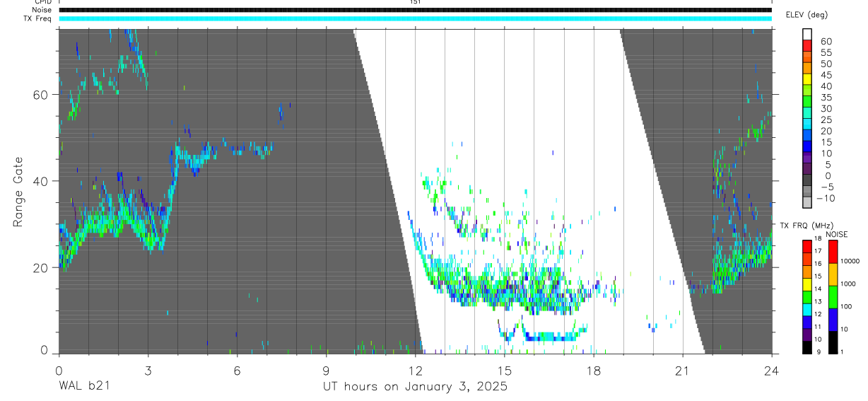This screenshot has width=868, height=401.
Task: Click the 'TX FRQ (MHz)' legend title
Action: tap(807, 226)
